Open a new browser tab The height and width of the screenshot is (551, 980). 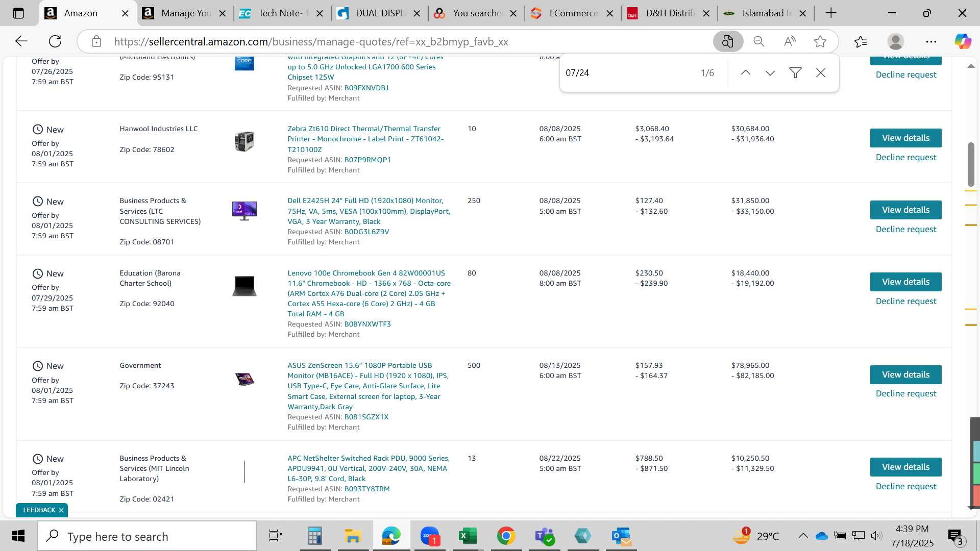[831, 13]
